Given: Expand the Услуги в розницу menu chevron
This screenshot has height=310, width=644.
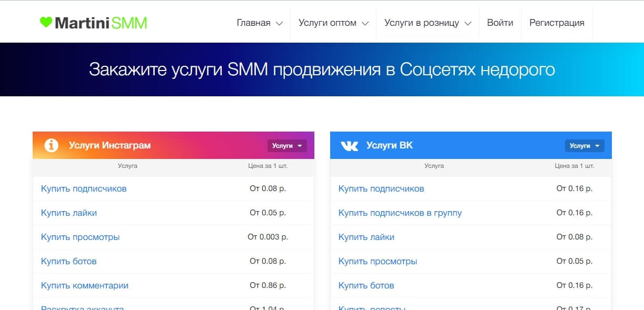Looking at the screenshot, I should 469,24.
